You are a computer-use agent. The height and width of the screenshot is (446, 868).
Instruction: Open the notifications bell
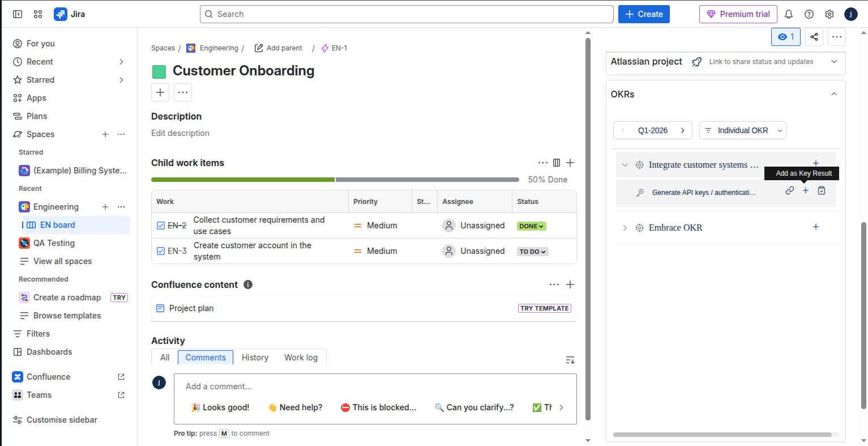(x=789, y=14)
